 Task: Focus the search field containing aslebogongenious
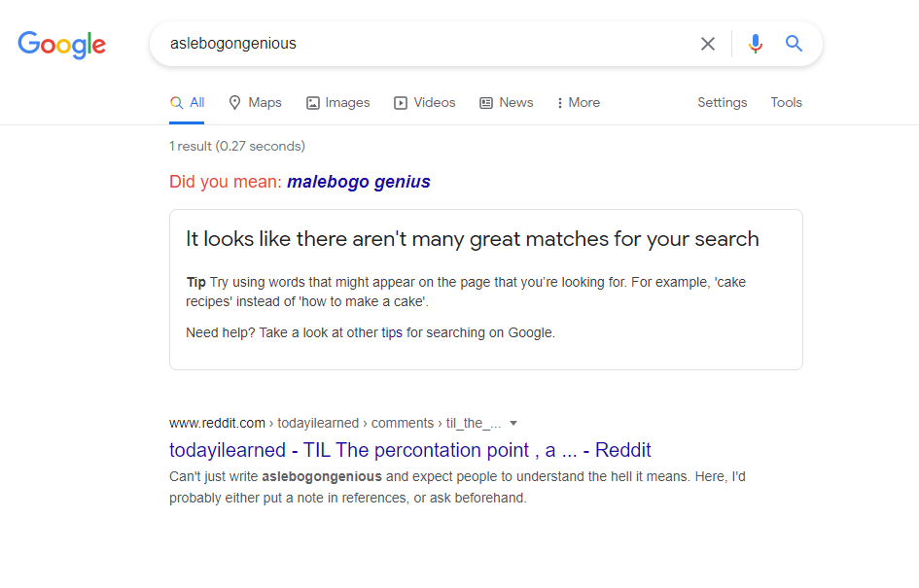(428, 44)
